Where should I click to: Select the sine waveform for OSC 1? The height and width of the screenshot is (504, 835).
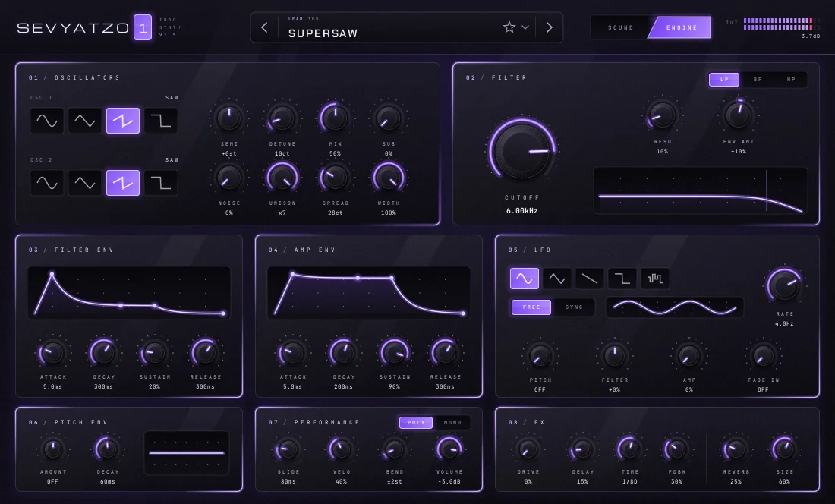pos(47,121)
